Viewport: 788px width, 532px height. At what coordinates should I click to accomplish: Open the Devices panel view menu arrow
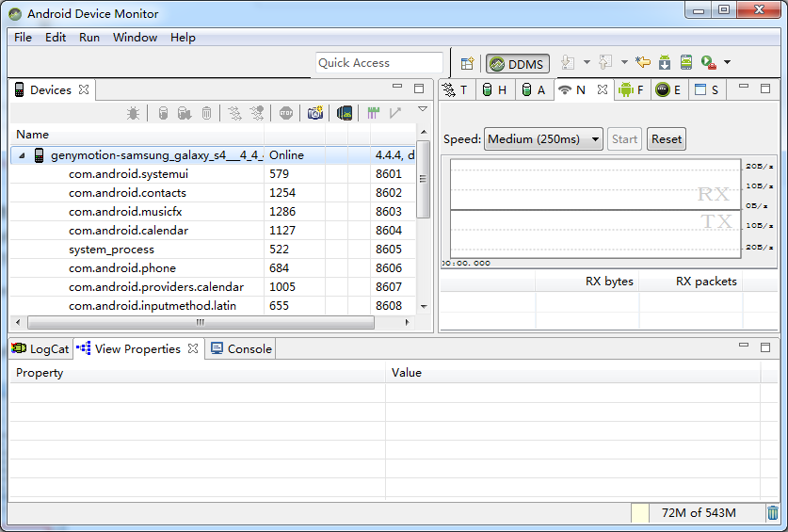(423, 110)
